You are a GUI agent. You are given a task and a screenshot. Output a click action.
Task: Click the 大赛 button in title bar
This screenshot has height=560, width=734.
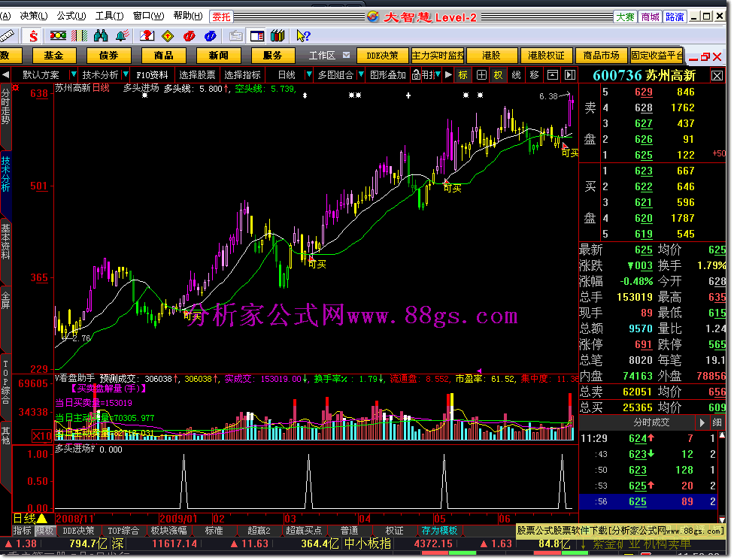pos(624,17)
